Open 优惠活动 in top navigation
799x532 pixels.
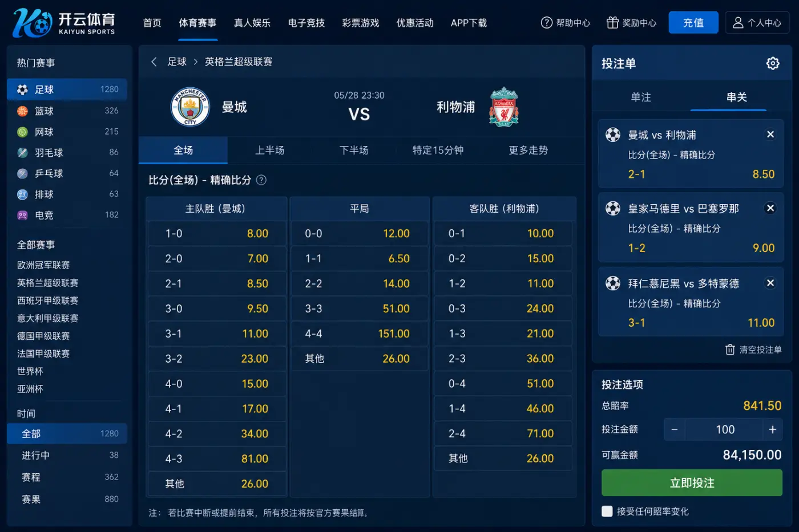click(415, 23)
